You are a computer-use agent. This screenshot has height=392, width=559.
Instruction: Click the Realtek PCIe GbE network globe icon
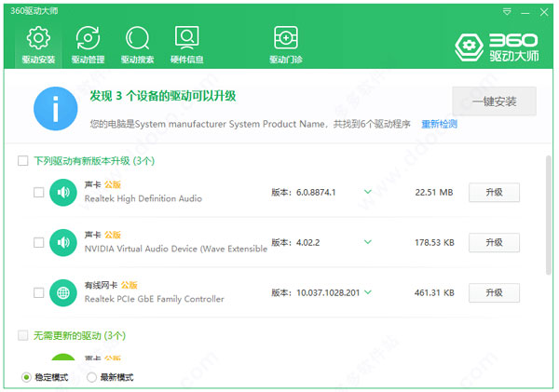point(63,293)
